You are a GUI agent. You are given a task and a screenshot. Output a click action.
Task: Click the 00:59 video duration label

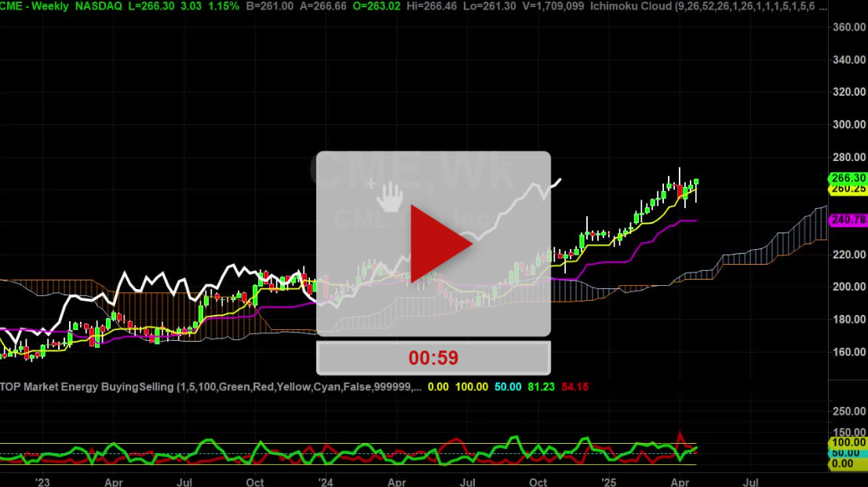433,358
